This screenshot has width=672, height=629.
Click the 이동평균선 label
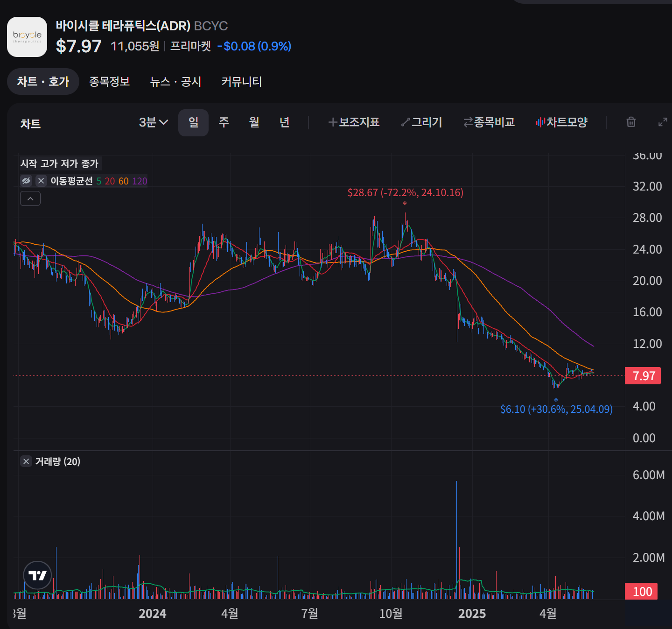[71, 181]
